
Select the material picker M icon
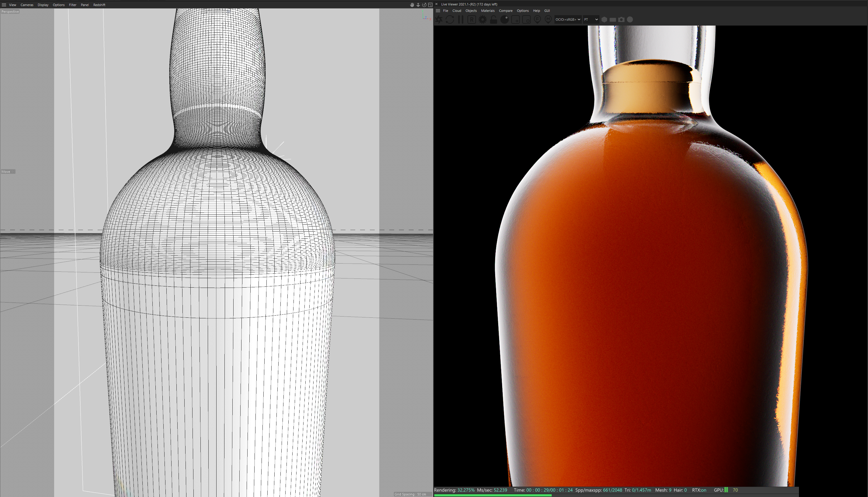[x=548, y=19]
